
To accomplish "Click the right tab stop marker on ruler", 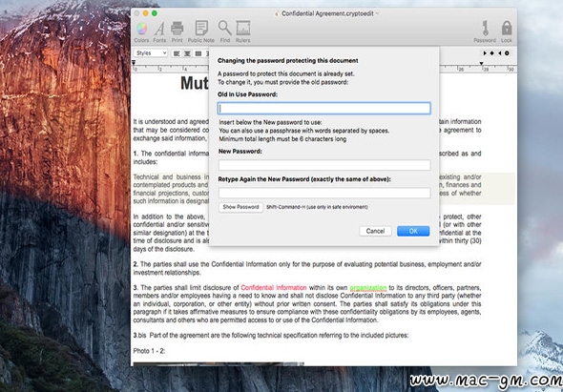I will pyautogui.click(x=482, y=64).
